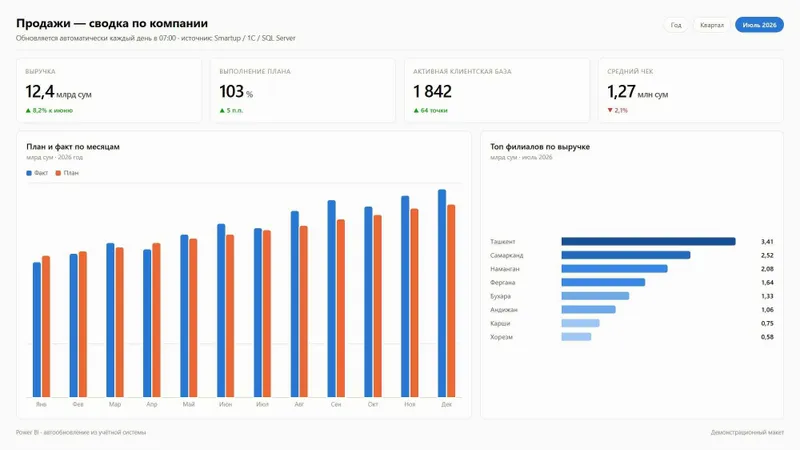Image resolution: width=800 pixels, height=450 pixels.
Task: Click the December Факт blue column
Action: coord(442,293)
